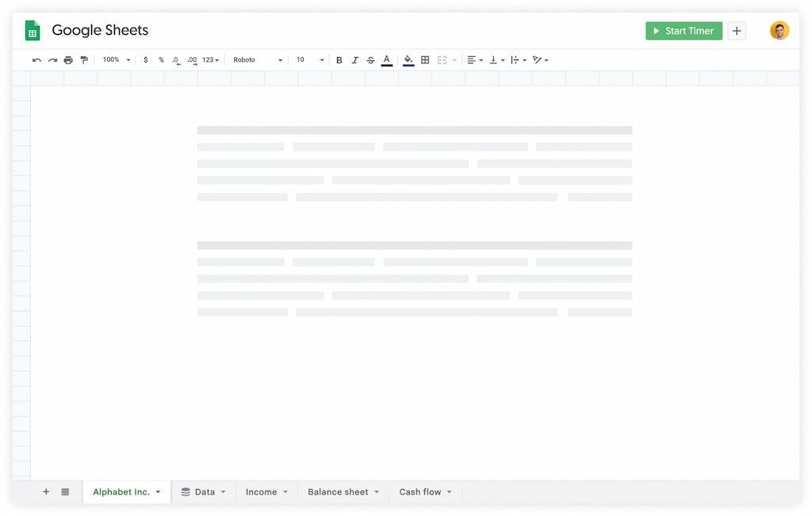Open the Merge cells icon
This screenshot has width=812, height=516.
click(x=443, y=59)
